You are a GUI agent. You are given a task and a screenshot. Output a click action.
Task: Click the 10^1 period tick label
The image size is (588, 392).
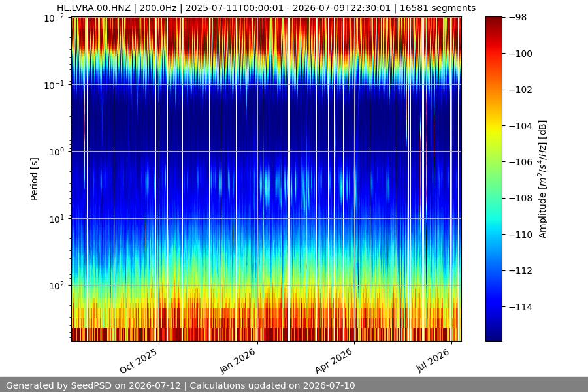pos(57,219)
